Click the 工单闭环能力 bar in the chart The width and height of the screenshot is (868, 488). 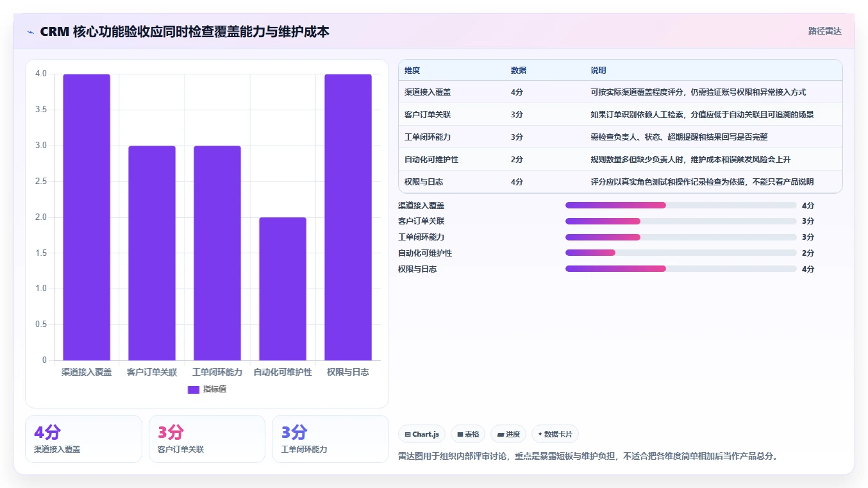(x=217, y=253)
